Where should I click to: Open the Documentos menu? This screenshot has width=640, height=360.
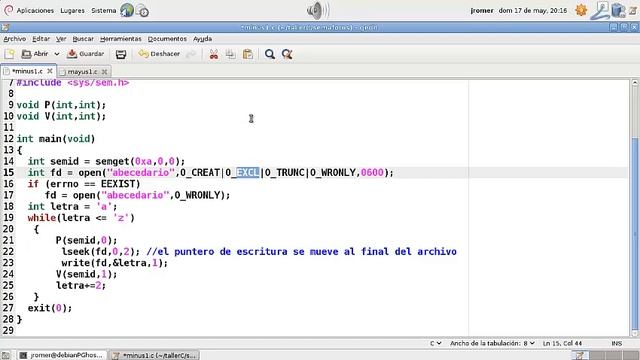167,39
